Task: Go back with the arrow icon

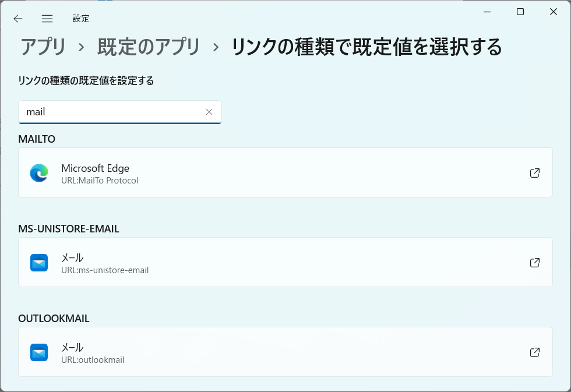Action: click(x=18, y=19)
